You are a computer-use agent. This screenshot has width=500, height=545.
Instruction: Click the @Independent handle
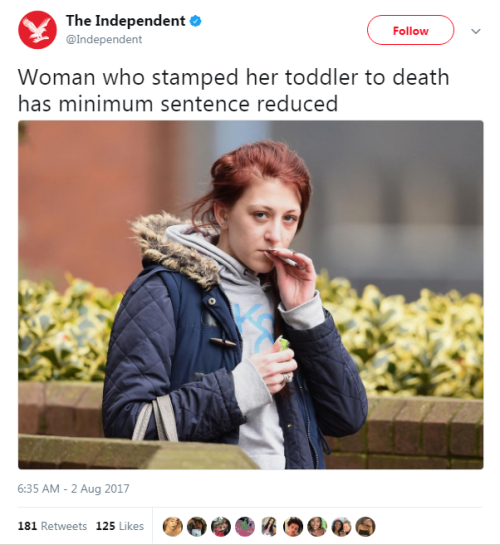click(104, 39)
